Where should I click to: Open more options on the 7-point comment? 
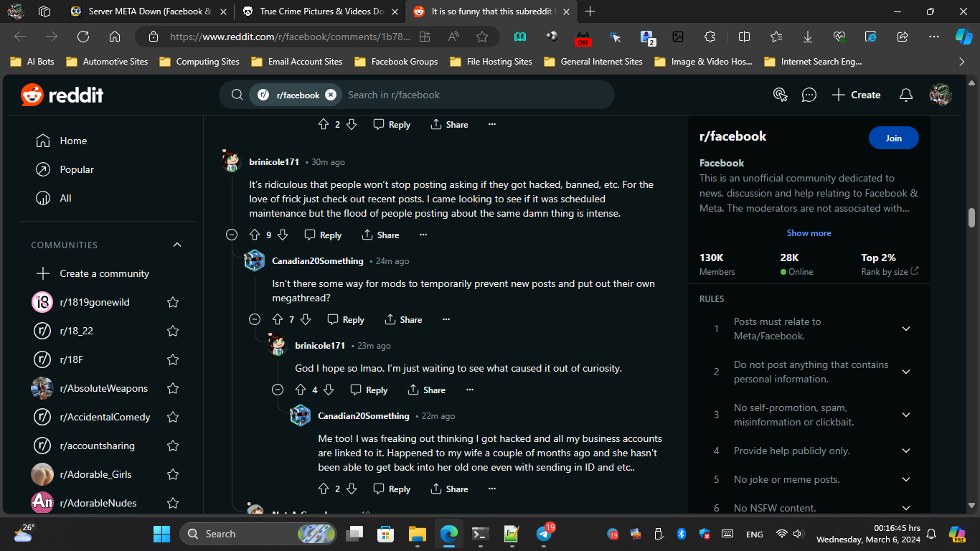pyautogui.click(x=446, y=319)
